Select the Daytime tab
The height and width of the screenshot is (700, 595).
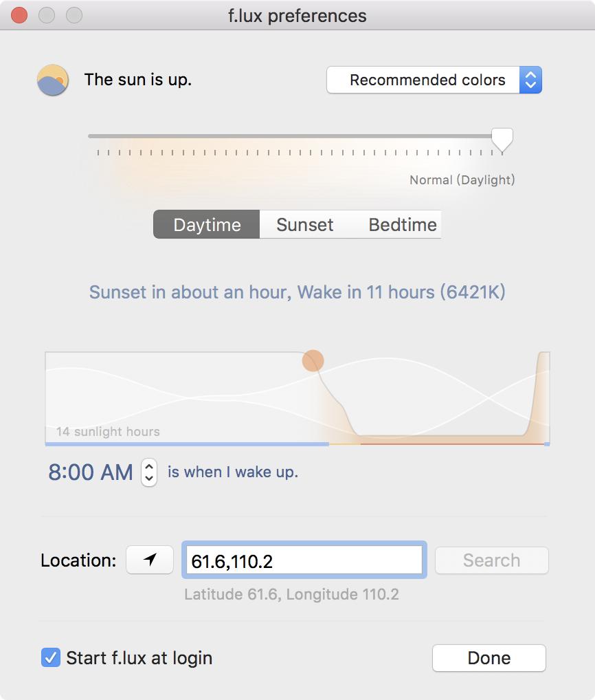207,225
